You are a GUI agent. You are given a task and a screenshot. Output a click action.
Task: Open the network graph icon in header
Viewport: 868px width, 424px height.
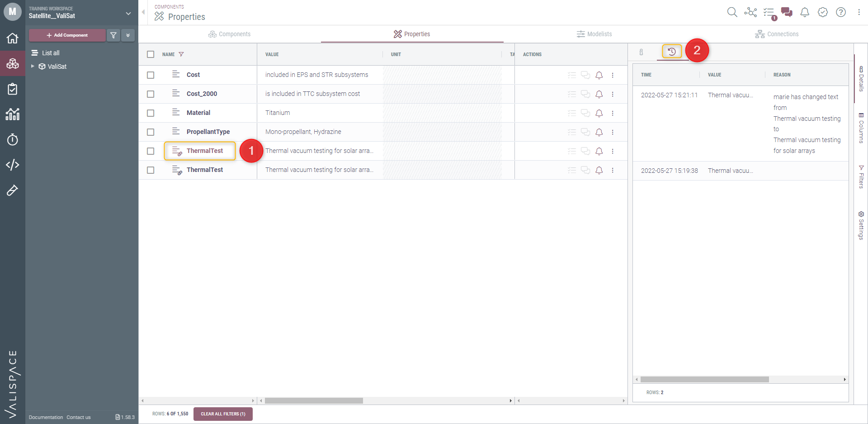pyautogui.click(x=750, y=12)
